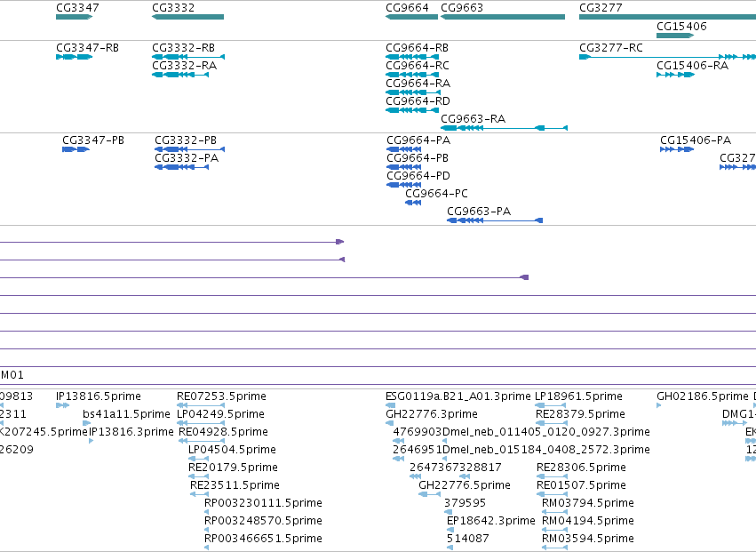Click EST ESG0119a.B21_A01.3prime
756x552 pixels.
tap(391, 405)
